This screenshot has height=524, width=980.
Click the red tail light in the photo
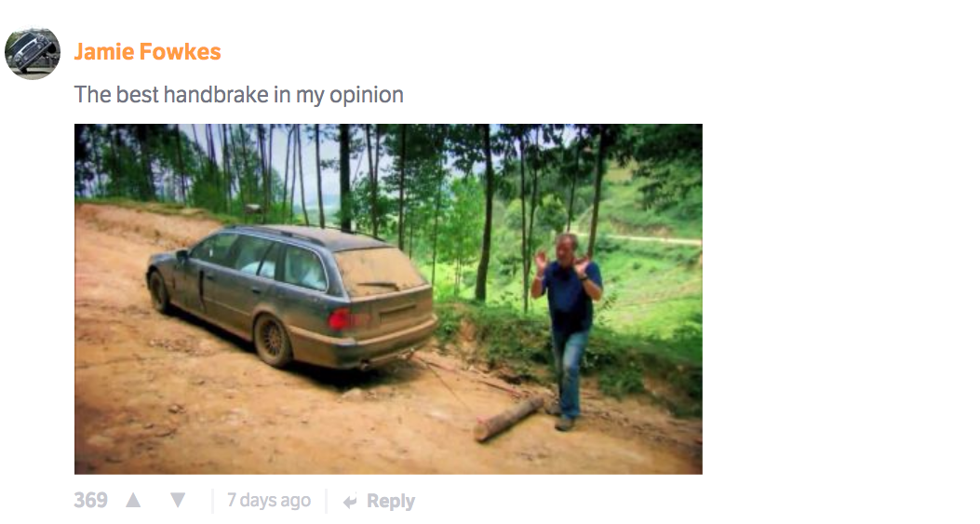click(x=339, y=319)
